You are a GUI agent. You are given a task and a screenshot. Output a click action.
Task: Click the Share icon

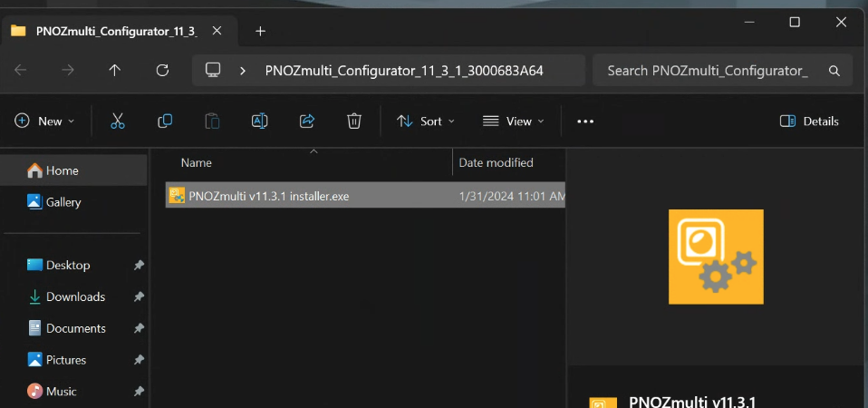[x=307, y=121]
